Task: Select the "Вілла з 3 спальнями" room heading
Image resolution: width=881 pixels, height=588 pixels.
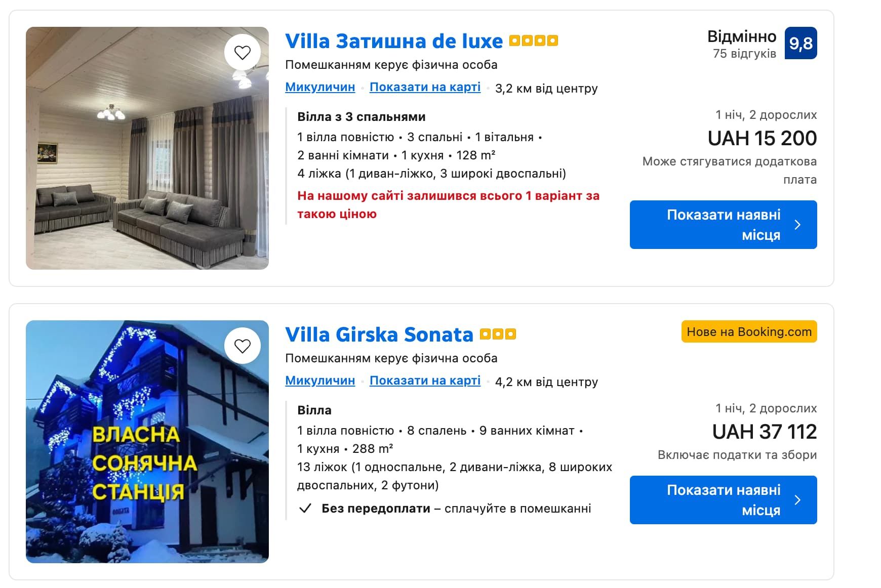Action: [361, 117]
